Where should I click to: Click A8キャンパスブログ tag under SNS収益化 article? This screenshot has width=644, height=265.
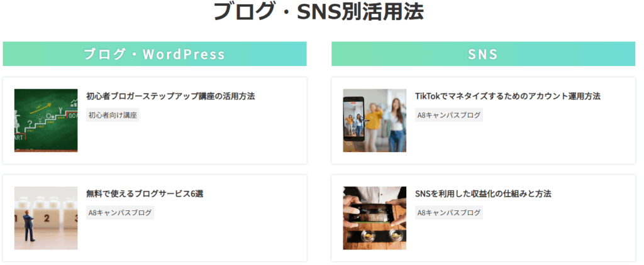click(x=449, y=212)
